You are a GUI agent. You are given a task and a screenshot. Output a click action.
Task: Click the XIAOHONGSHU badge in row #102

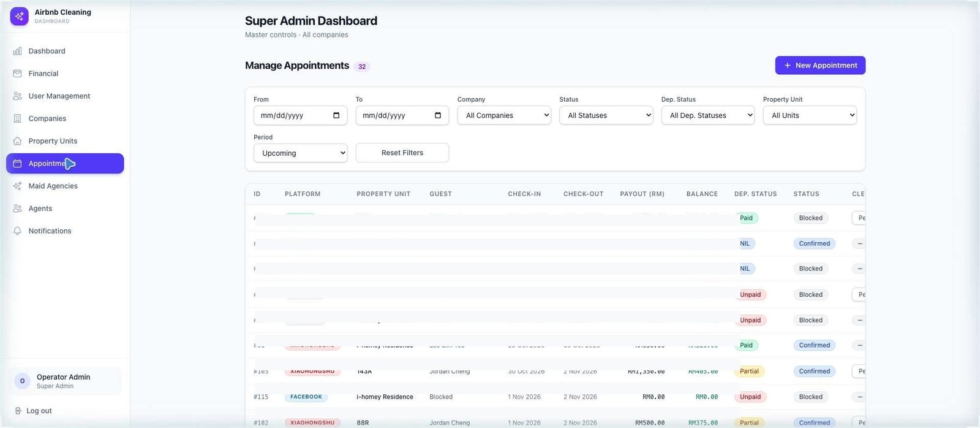point(312,422)
